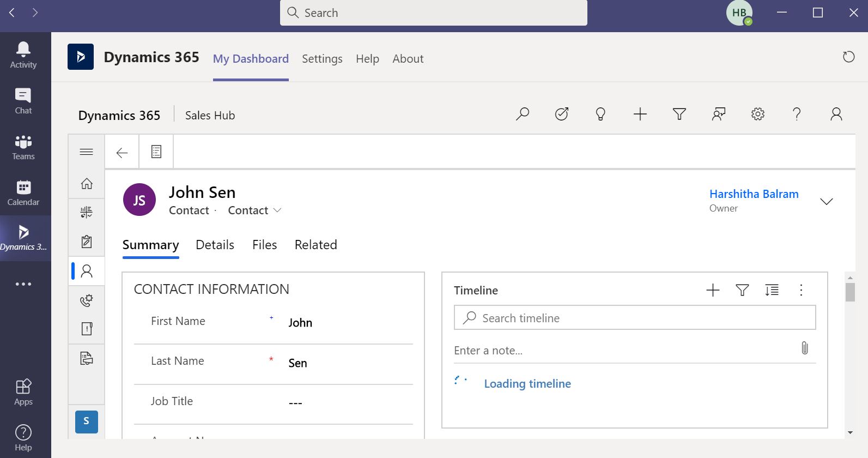Expand the header owner chevron

pyautogui.click(x=826, y=202)
